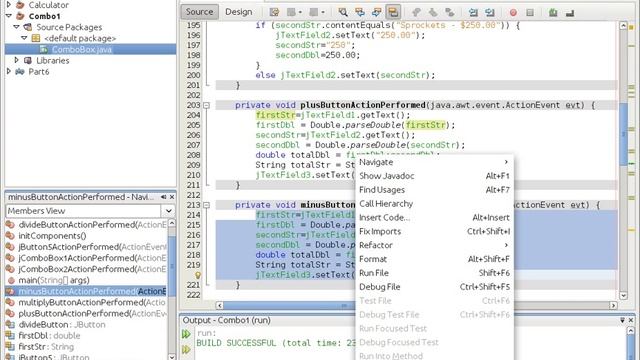Screen dimensions: 640x360
Task: Click Find Previous Occurrence toolbar icon
Action: point(360,12)
